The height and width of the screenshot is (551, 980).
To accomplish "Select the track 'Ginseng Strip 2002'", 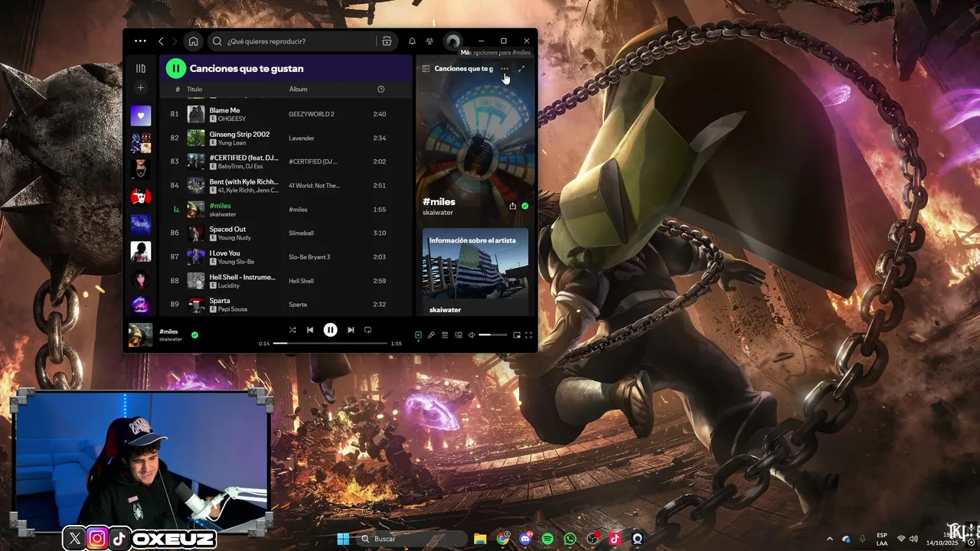I will 239,134.
